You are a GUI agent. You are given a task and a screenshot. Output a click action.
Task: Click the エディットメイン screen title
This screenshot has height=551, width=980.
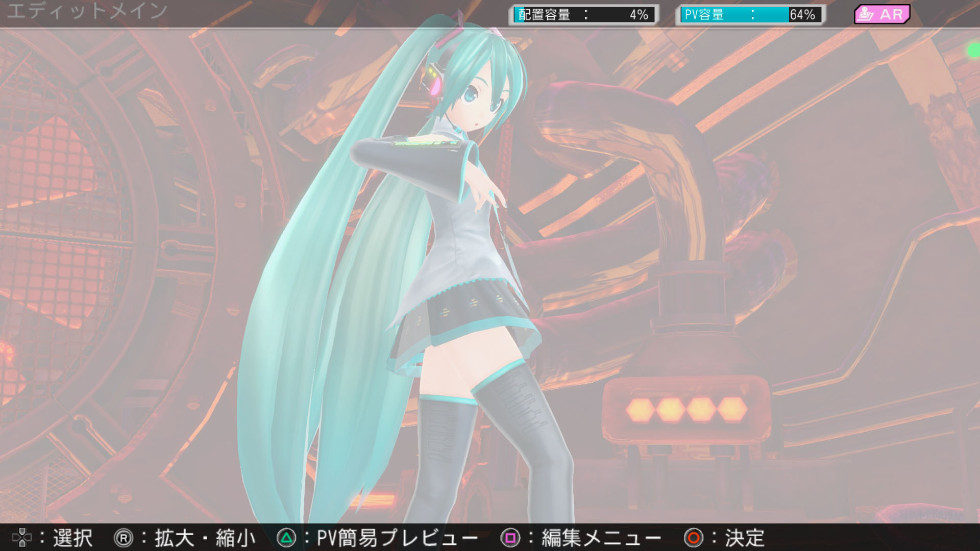pyautogui.click(x=87, y=11)
